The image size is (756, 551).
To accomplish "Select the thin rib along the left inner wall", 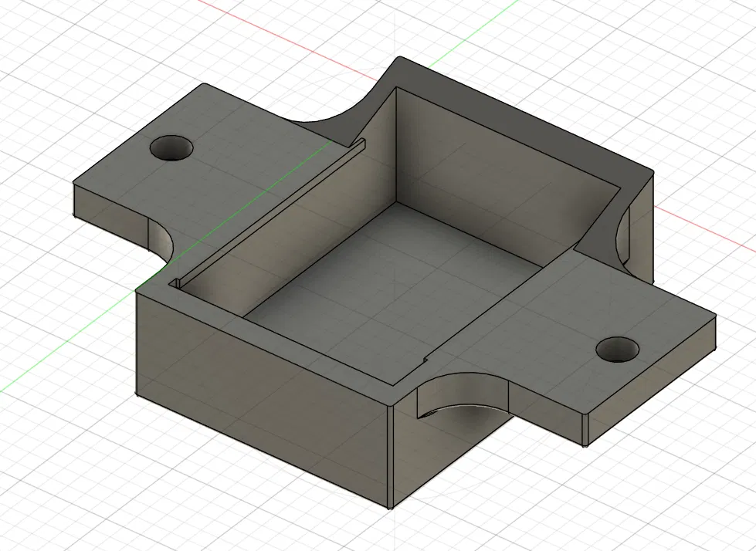I will [x=270, y=215].
